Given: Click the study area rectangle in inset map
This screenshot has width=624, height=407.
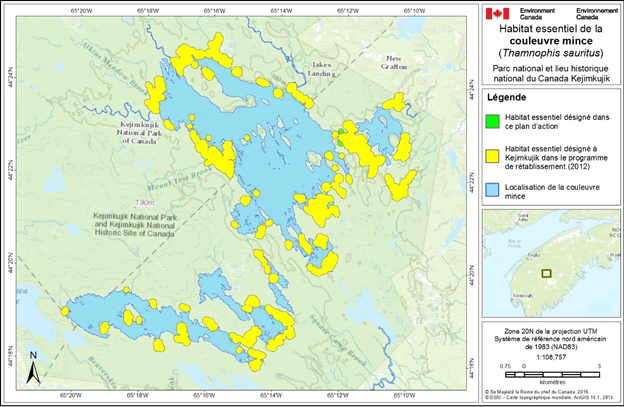Looking at the screenshot, I should coord(546,272).
